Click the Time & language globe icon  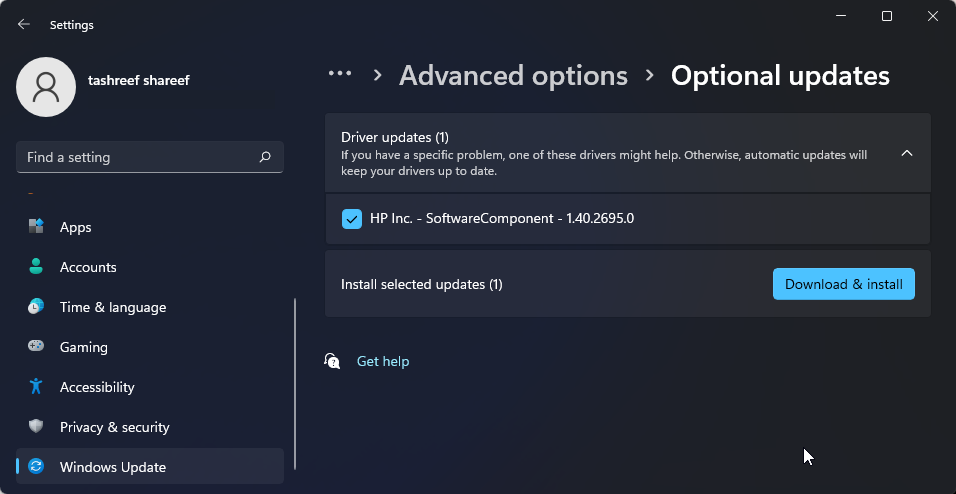pos(36,307)
